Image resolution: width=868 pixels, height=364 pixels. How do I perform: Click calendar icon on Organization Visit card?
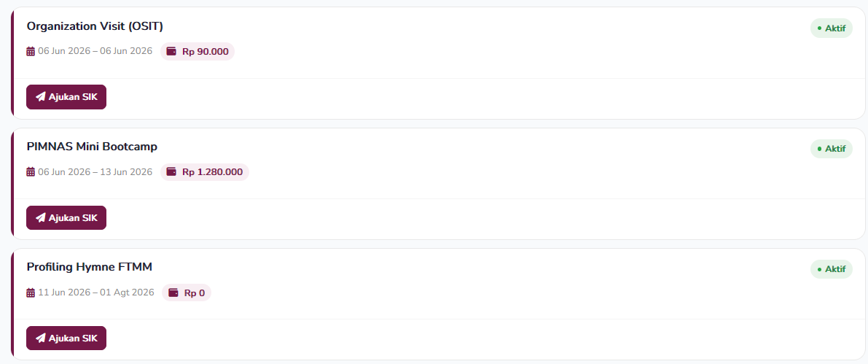(x=31, y=52)
